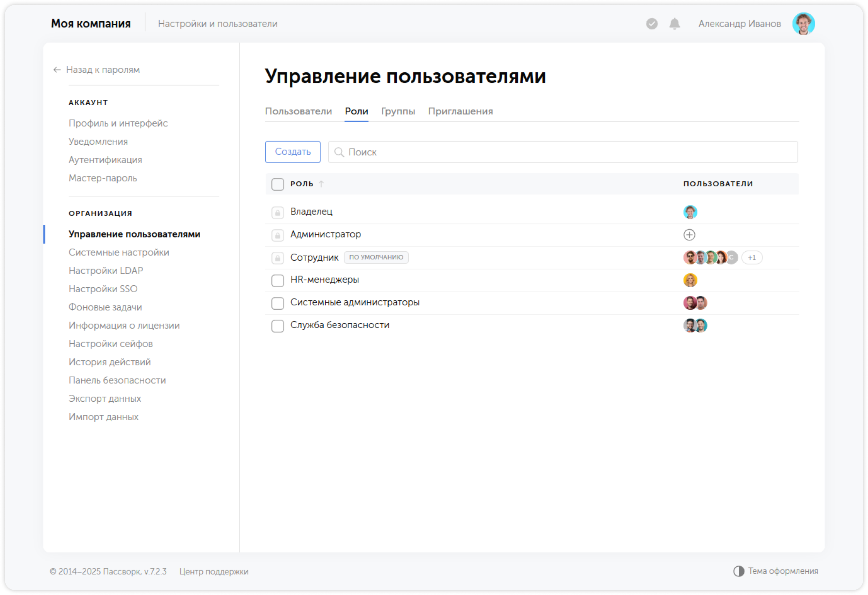Open Александр Иванов's avatar in the top bar
The height and width of the screenshot is (595, 868).
click(804, 23)
